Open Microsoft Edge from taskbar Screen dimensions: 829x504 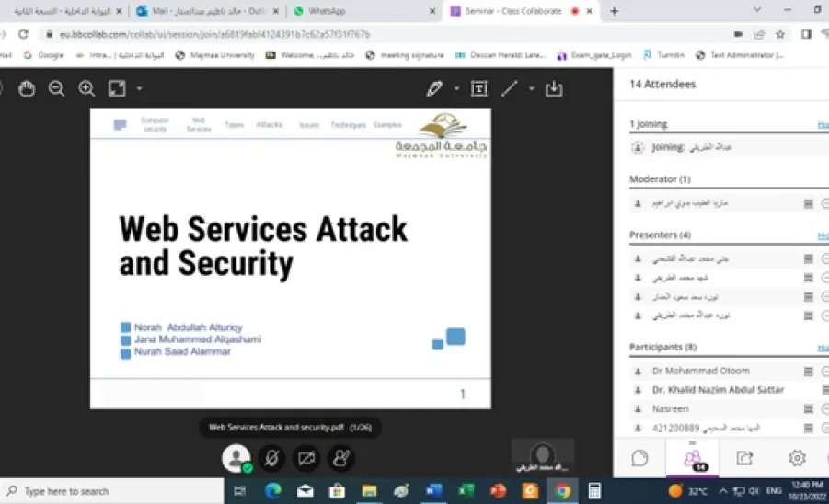click(273, 491)
